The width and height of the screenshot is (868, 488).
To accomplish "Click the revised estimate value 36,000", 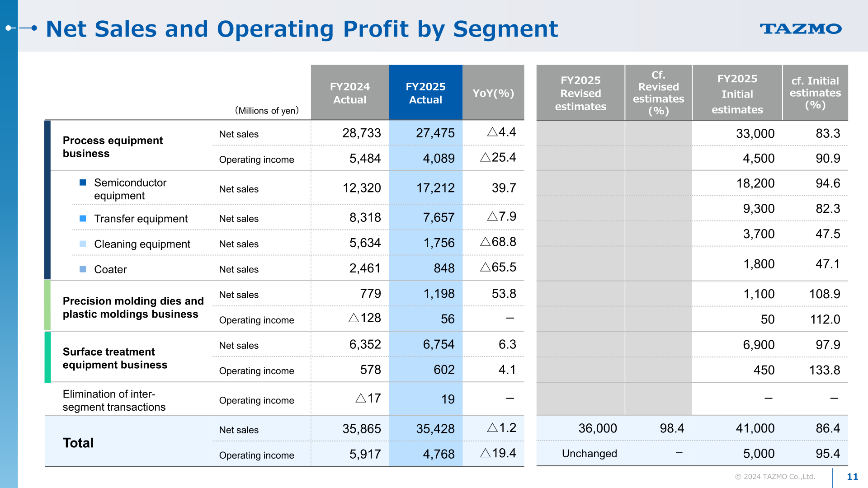I will [598, 428].
